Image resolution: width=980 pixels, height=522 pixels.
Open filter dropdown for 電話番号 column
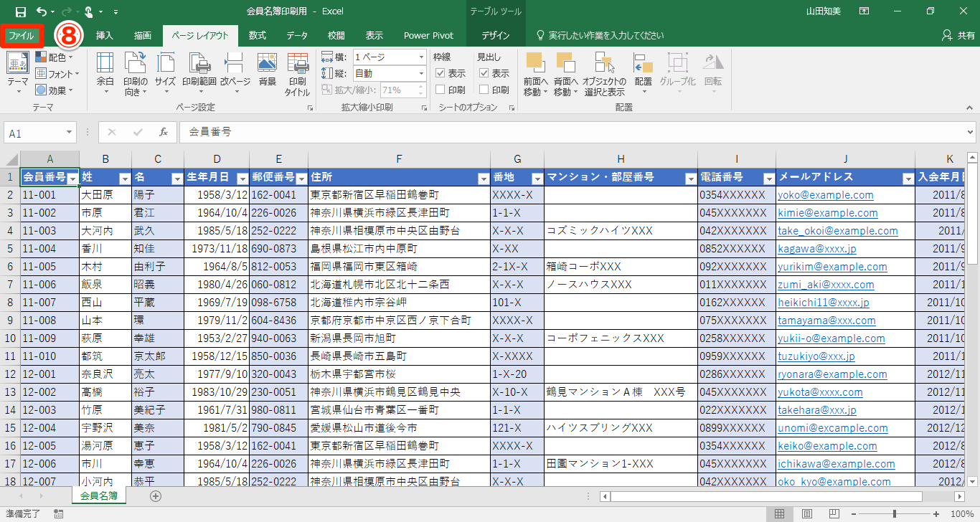[x=768, y=178]
